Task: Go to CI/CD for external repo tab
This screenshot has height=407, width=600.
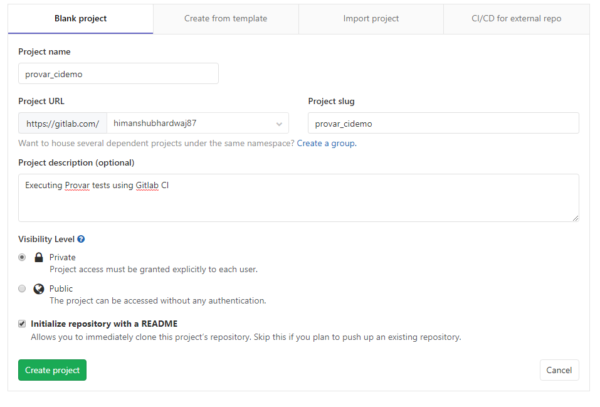Action: click(x=516, y=19)
